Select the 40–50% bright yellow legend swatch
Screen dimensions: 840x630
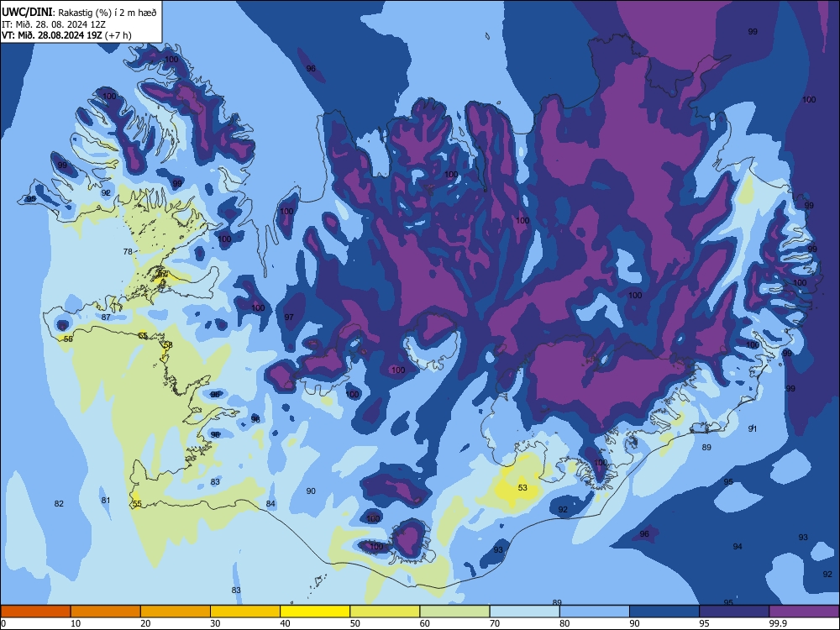pos(315,612)
